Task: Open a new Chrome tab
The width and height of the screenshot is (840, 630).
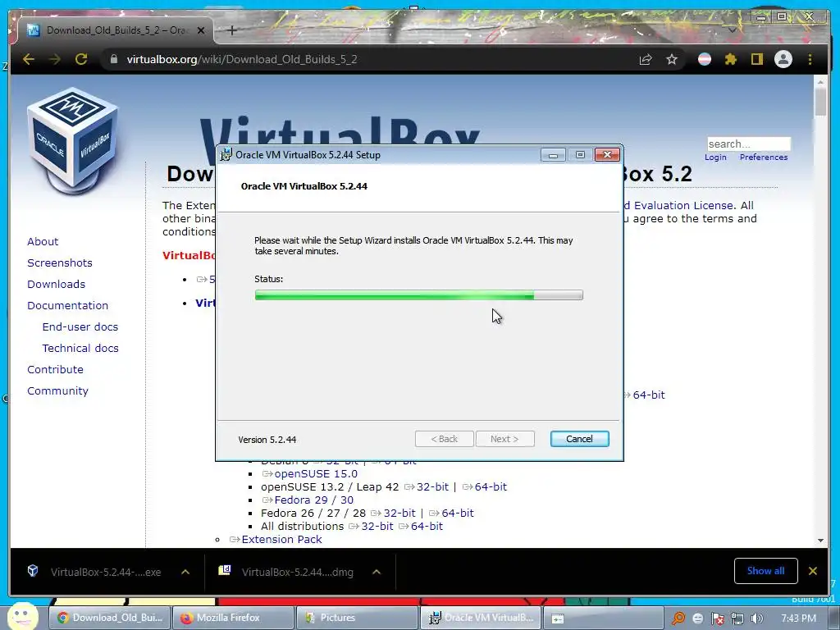Action: pos(232,30)
